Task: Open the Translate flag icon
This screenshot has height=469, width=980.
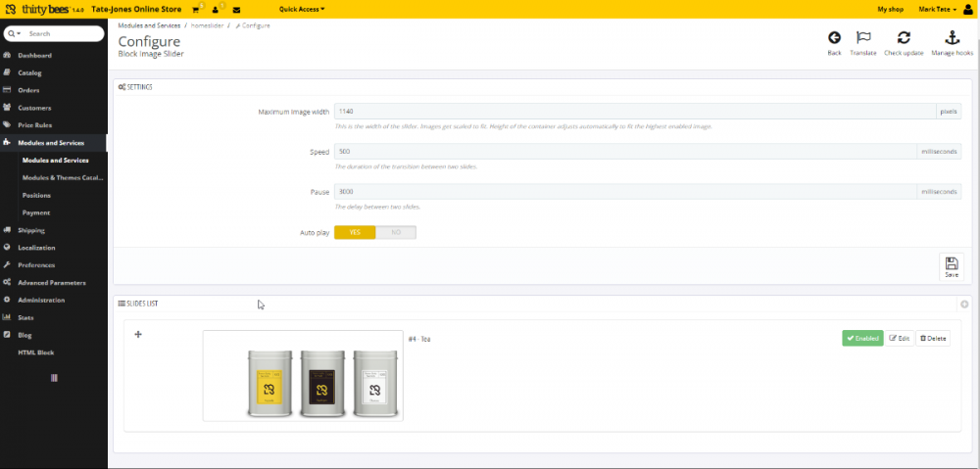Action: click(863, 38)
